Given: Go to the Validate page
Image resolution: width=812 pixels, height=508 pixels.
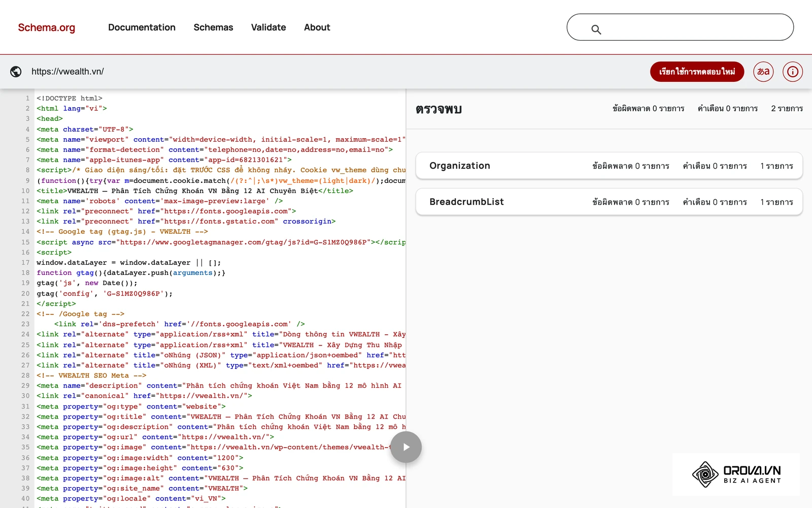Looking at the screenshot, I should (268, 27).
